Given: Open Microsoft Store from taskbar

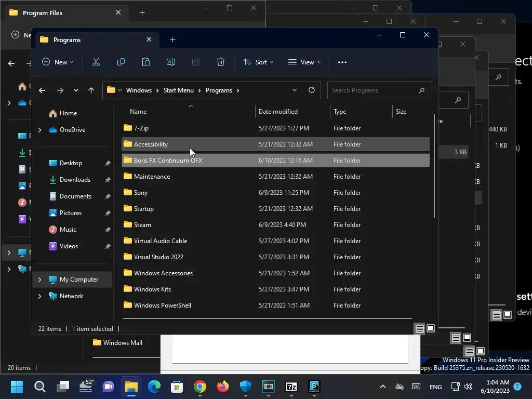Looking at the screenshot, I should tap(177, 387).
